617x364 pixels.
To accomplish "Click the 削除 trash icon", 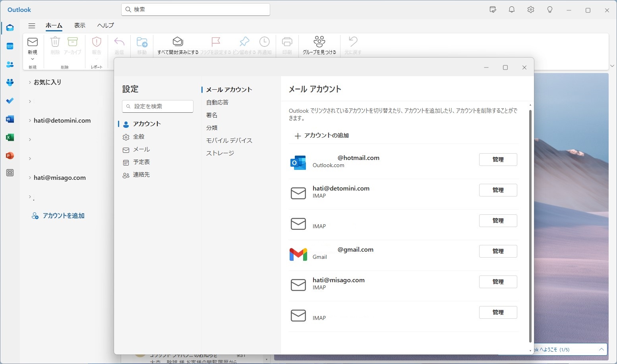I will point(55,42).
